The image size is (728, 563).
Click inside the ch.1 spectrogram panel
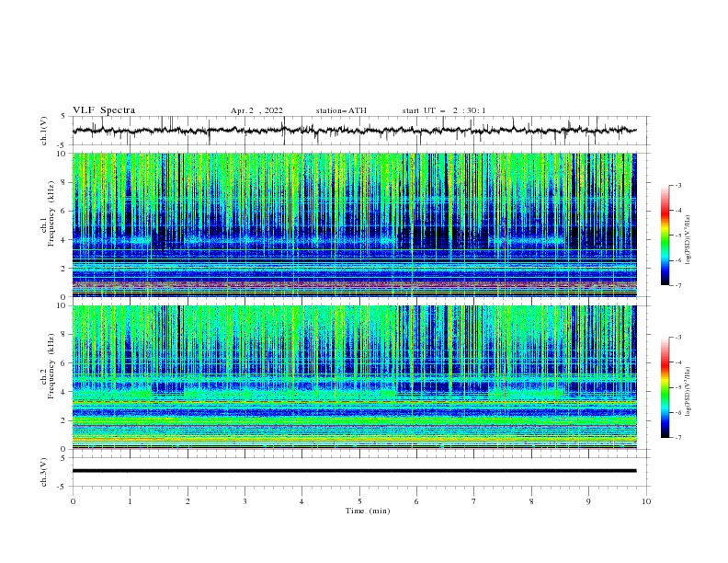tap(355, 224)
